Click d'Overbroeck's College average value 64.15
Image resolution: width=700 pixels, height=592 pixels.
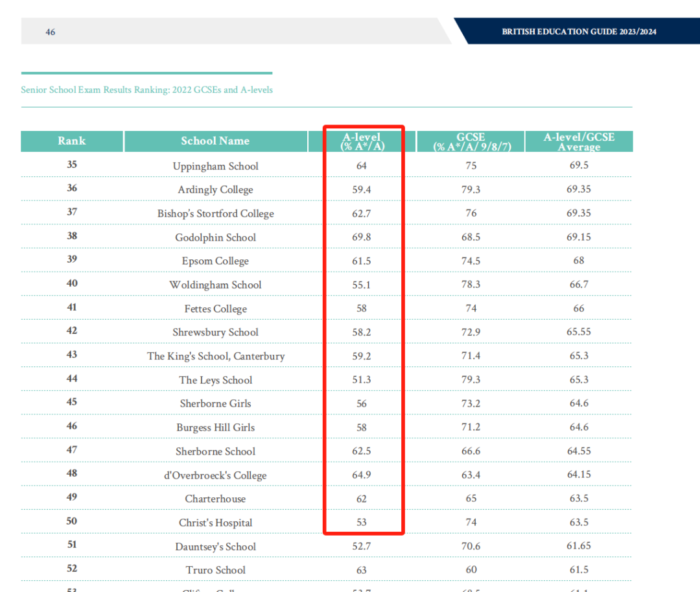579,475
